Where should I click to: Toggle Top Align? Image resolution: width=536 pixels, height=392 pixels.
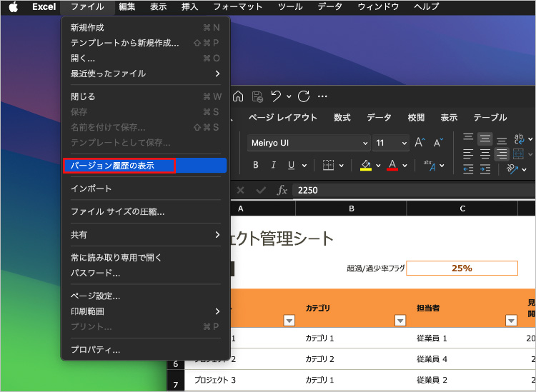[468, 139]
